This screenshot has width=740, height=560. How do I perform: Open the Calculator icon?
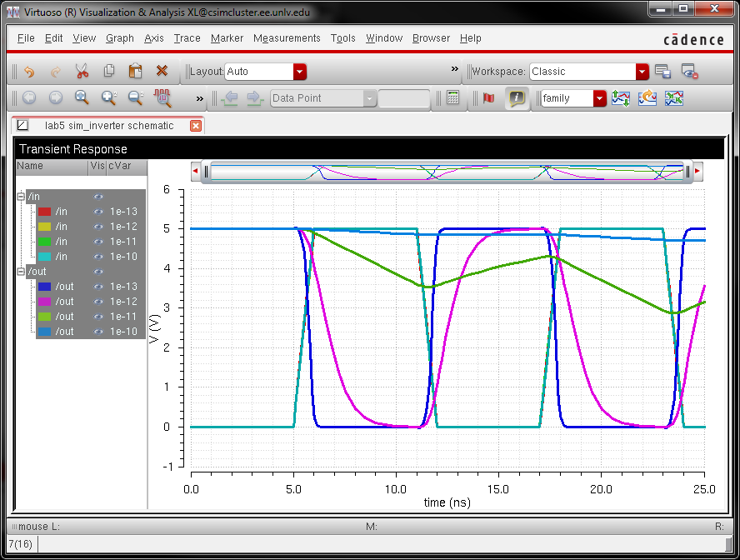452,98
